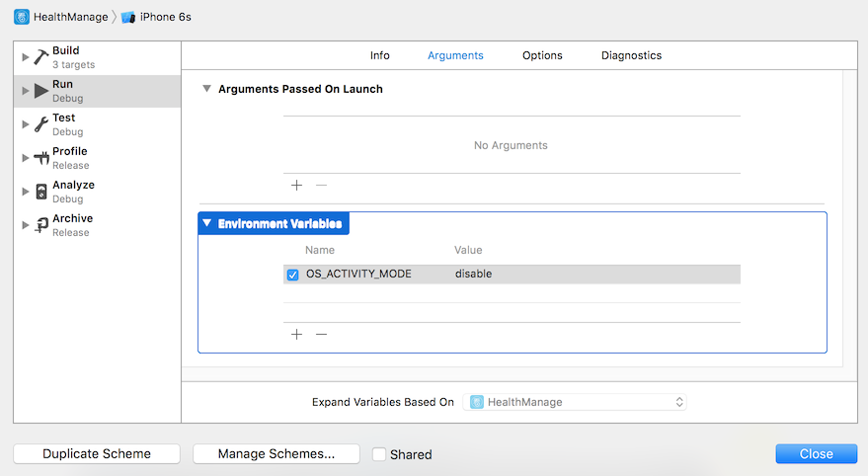Click the Value column header
The width and height of the screenshot is (868, 476).
click(x=468, y=250)
